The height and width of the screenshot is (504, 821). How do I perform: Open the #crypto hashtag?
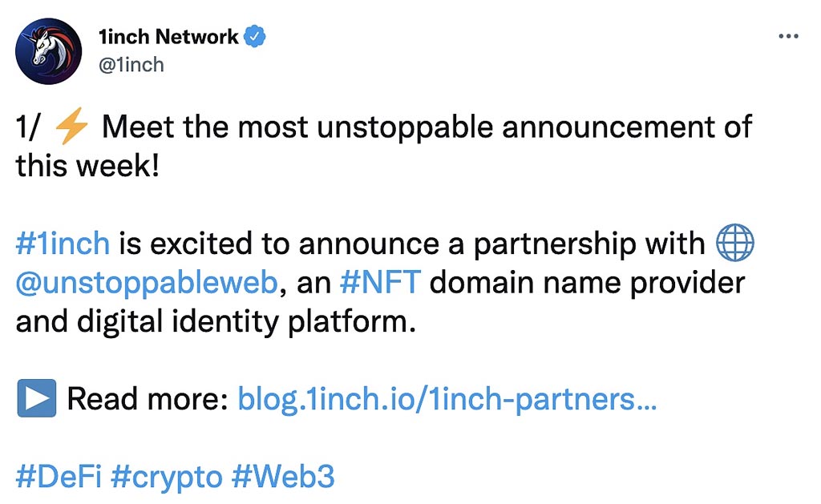167,478
